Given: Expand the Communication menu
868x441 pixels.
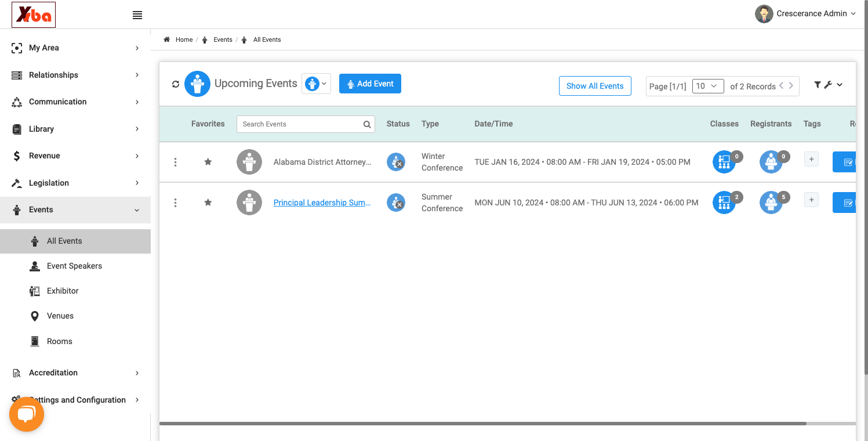Looking at the screenshot, I should 75,102.
